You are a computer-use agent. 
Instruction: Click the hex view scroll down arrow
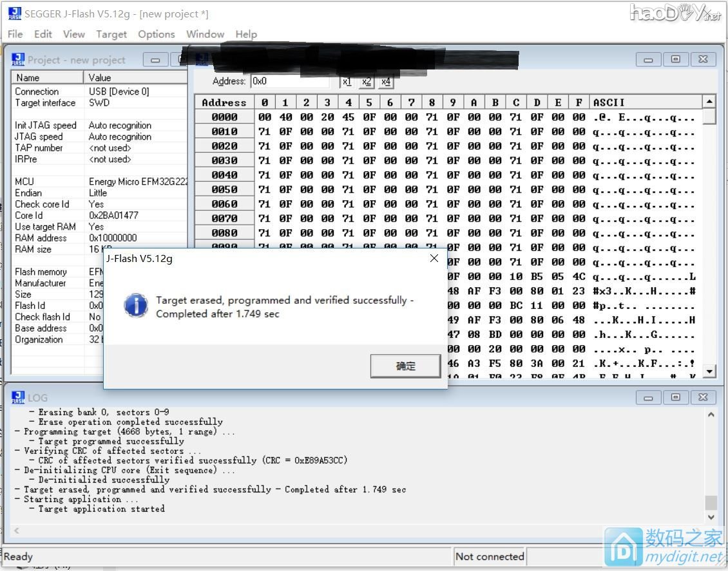pos(709,371)
